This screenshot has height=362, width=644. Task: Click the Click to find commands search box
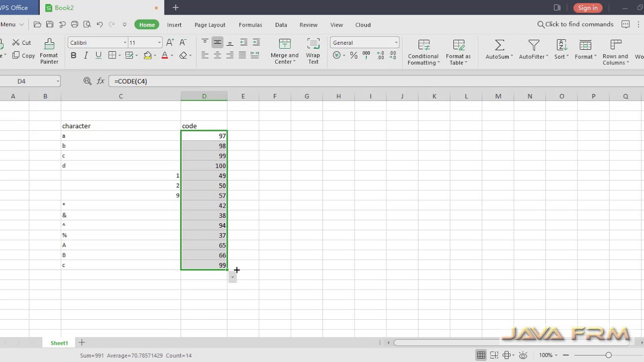coord(576,24)
